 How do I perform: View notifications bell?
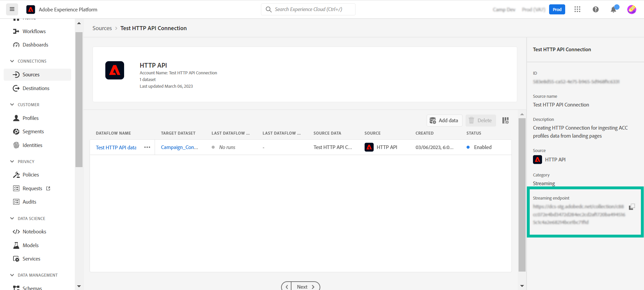coord(614,9)
